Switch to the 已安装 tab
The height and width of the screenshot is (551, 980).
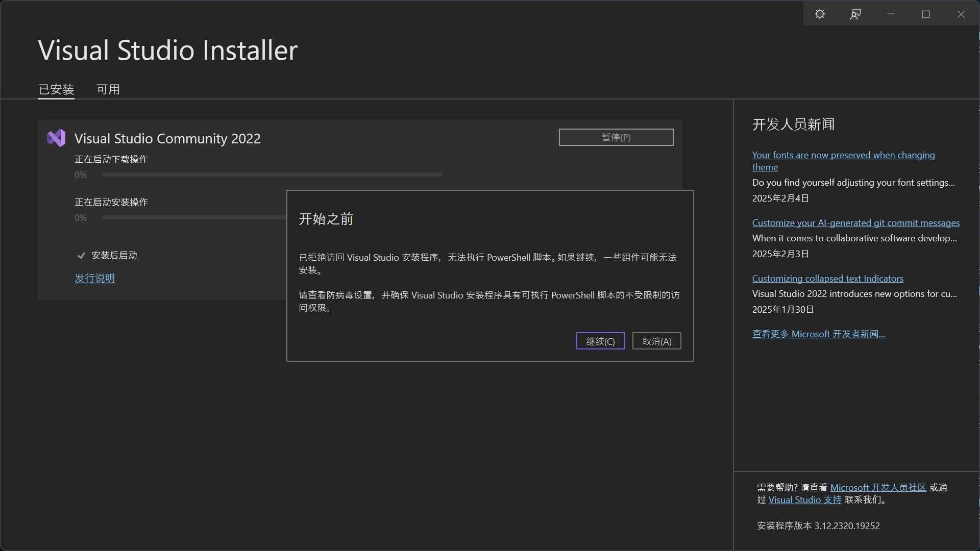tap(56, 89)
